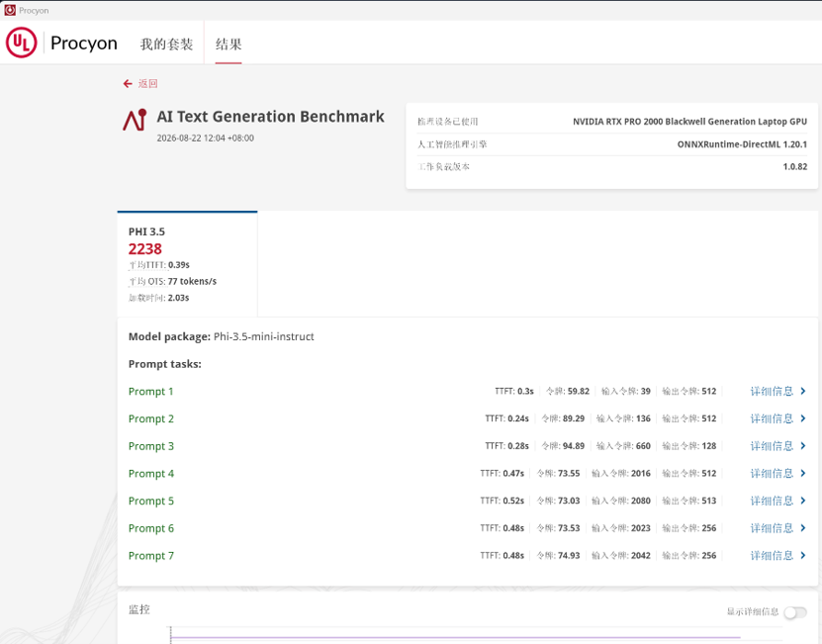This screenshot has height=644, width=822.
Task: Click the AI Text Generation benchmark icon
Action: pyautogui.click(x=135, y=120)
